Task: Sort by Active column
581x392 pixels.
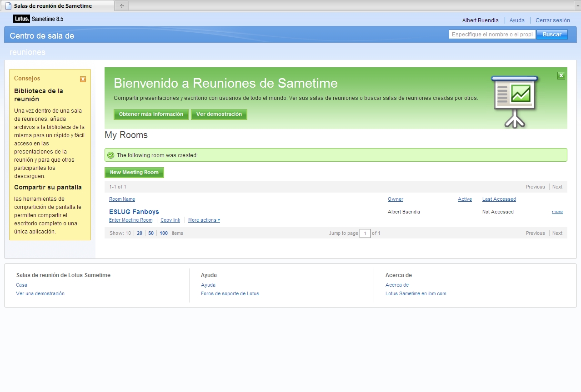Action: [465, 199]
